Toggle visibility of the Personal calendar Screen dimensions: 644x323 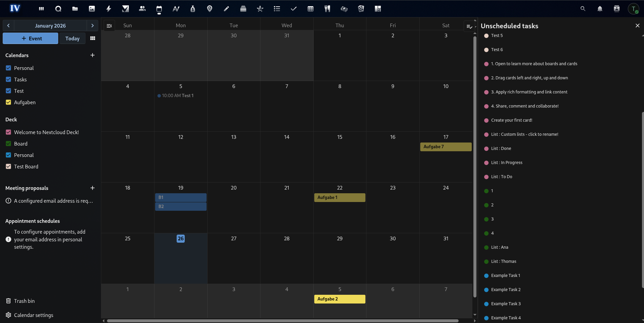point(8,68)
